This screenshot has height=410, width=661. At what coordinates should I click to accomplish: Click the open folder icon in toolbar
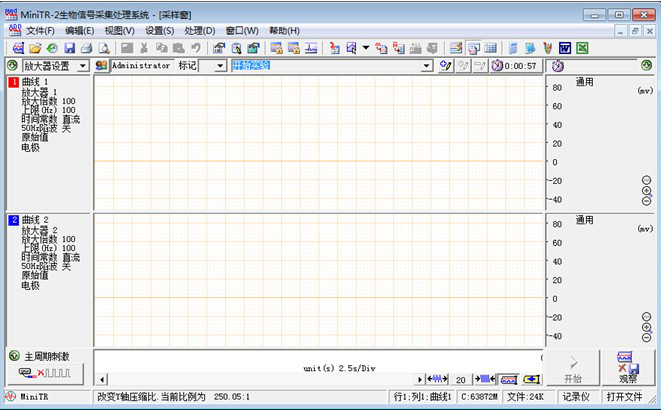coord(35,48)
